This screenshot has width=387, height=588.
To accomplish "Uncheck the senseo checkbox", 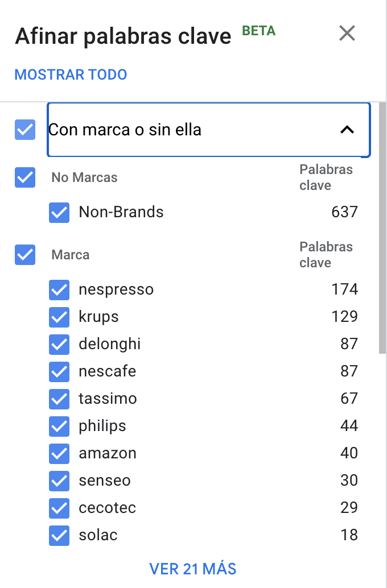I will click(59, 481).
